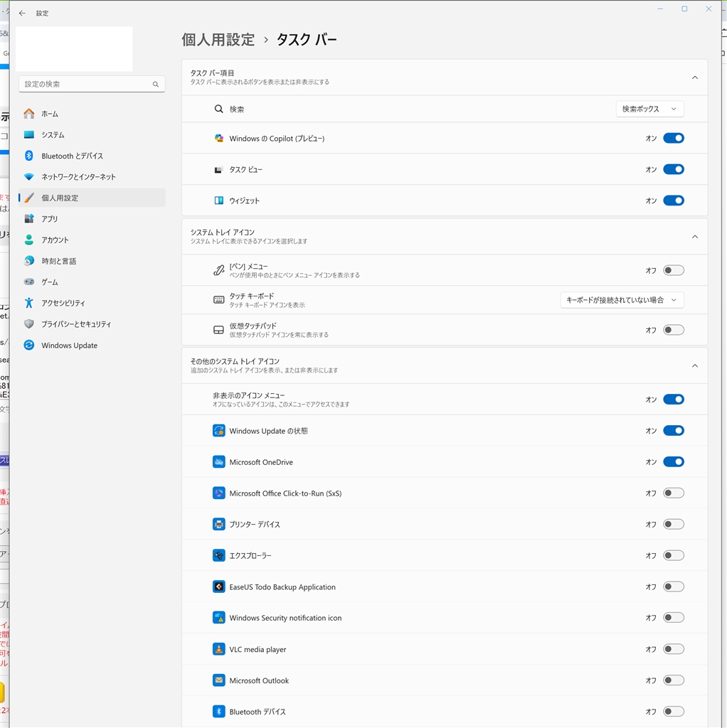
Task: Open Bluetooth and devices category
Action: pyautogui.click(x=92, y=156)
